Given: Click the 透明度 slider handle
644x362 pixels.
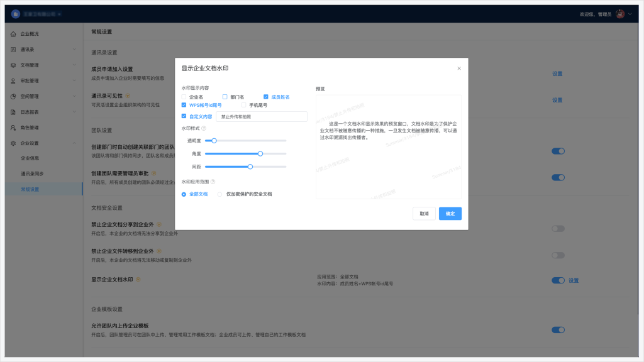Looking at the screenshot, I should (214, 141).
